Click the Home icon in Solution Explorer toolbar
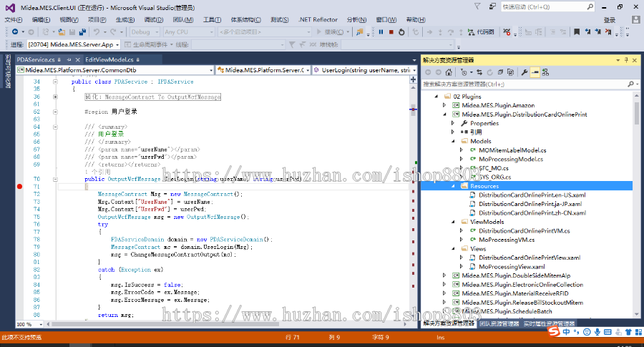The image size is (644, 347). click(x=449, y=72)
